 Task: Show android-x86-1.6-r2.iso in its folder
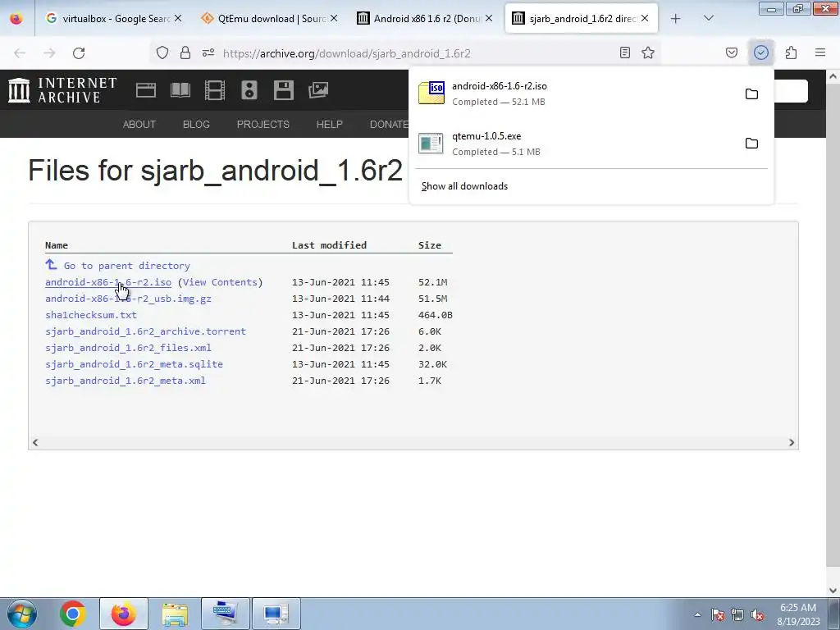tap(751, 94)
